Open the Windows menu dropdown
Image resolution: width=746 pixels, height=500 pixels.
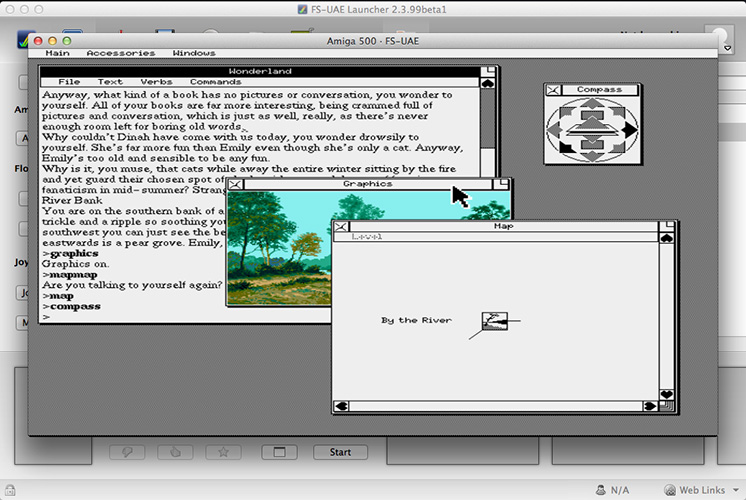pos(194,53)
